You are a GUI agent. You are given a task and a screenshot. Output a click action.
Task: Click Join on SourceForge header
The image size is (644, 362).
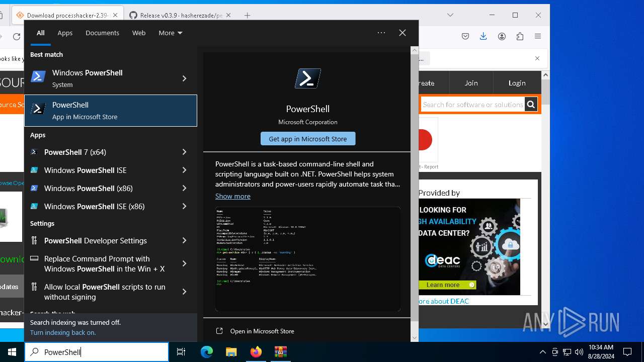471,83
